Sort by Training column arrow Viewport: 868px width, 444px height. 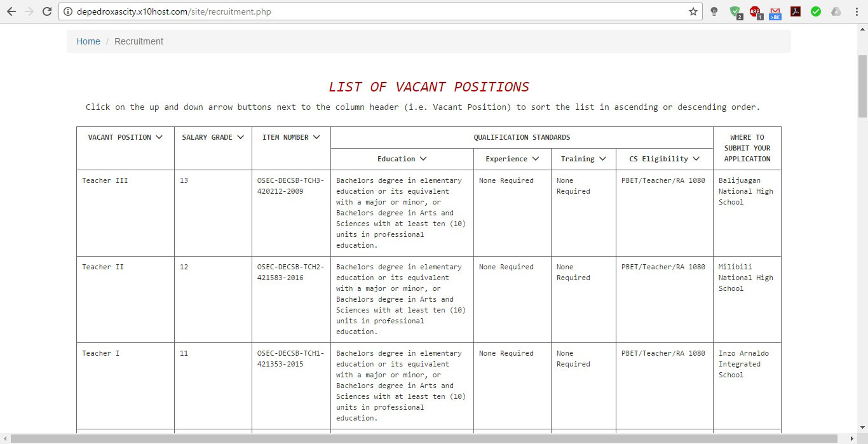click(602, 159)
